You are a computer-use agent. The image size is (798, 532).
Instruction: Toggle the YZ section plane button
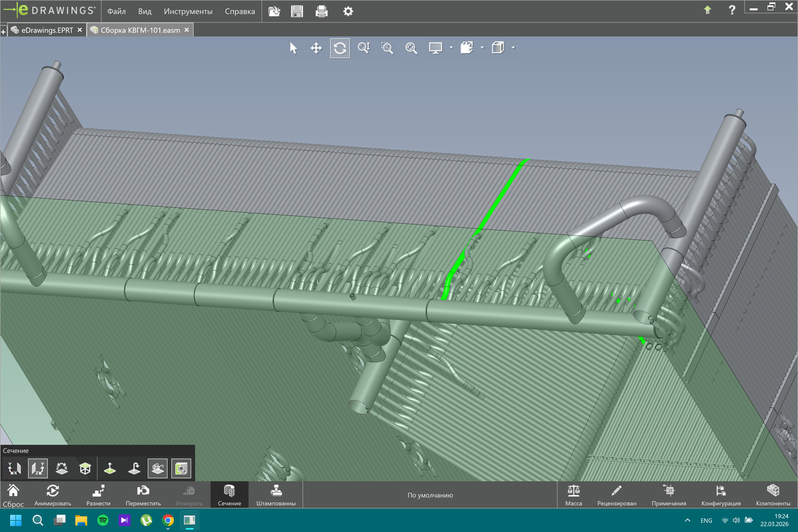[38, 468]
